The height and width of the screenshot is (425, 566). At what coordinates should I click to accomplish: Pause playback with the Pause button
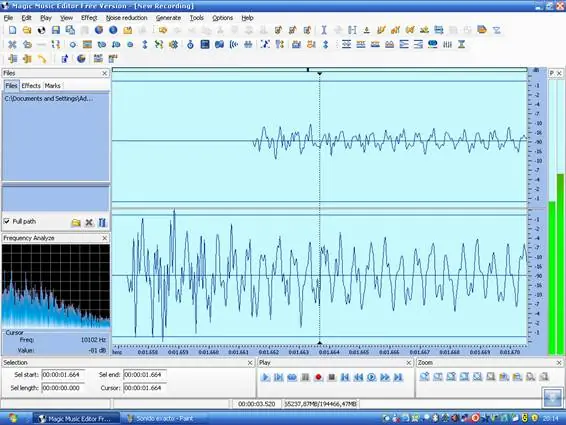pos(305,377)
